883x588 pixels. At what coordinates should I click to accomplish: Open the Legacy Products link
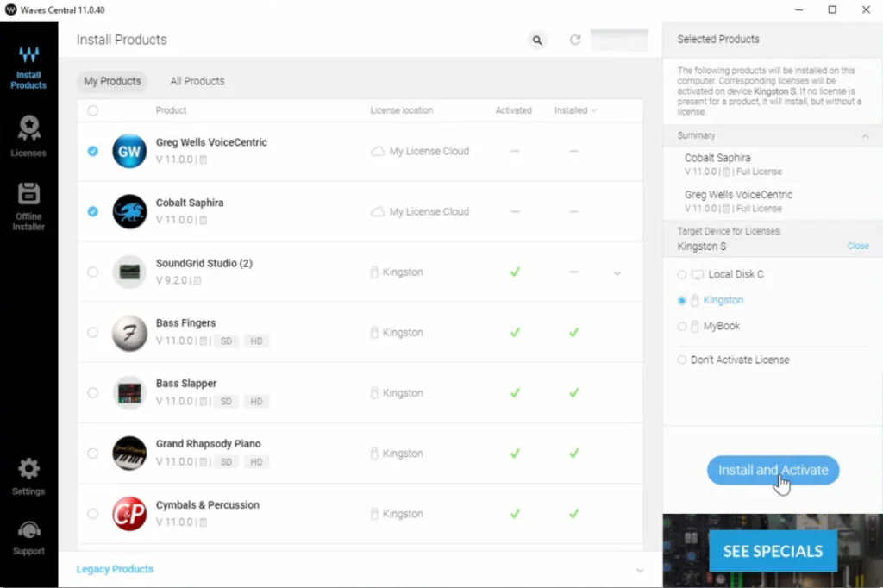pos(115,569)
